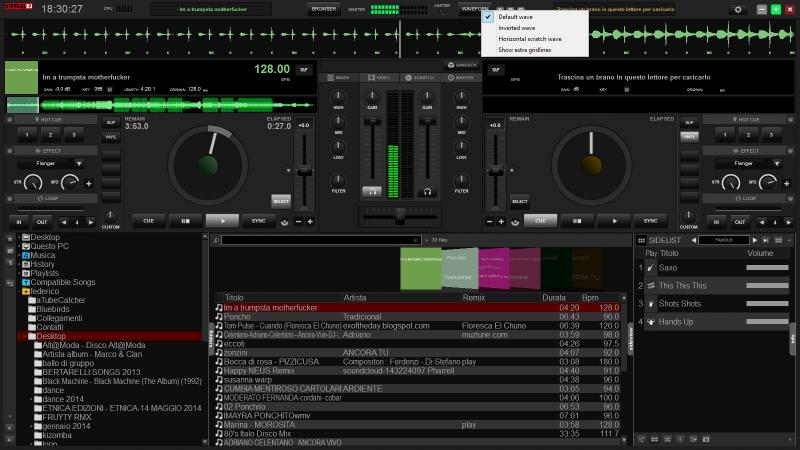Click the Hands Up sample icon
The image size is (800, 450).
(650, 322)
